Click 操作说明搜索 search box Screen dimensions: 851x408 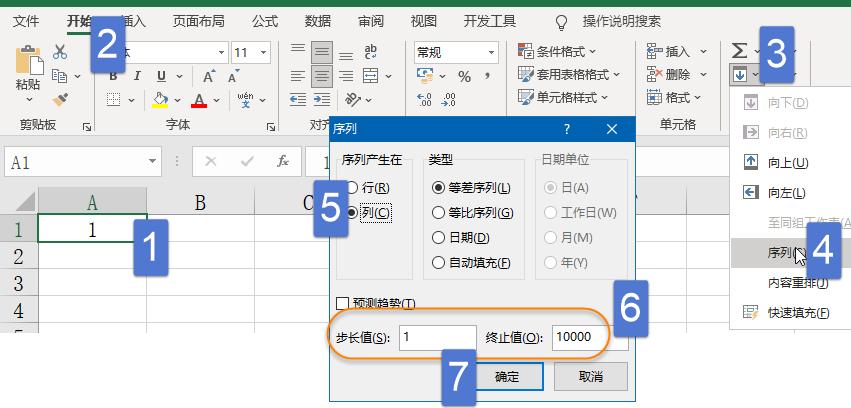[621, 21]
